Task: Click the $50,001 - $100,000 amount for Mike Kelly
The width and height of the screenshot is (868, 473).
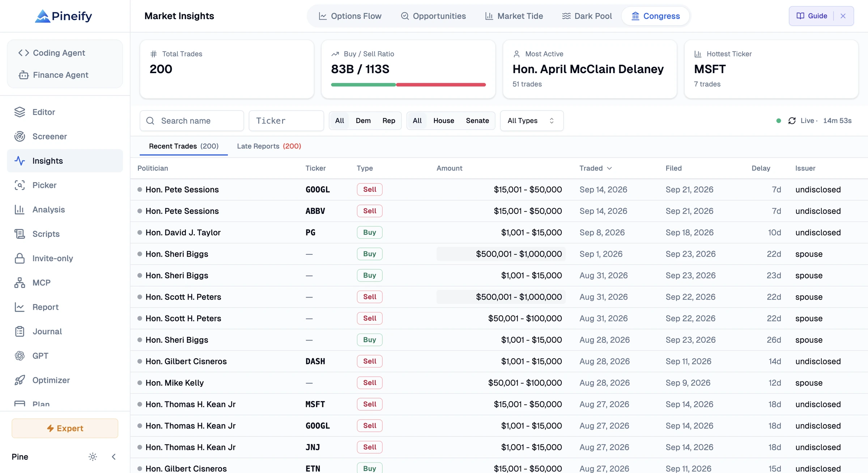Action: pyautogui.click(x=525, y=383)
